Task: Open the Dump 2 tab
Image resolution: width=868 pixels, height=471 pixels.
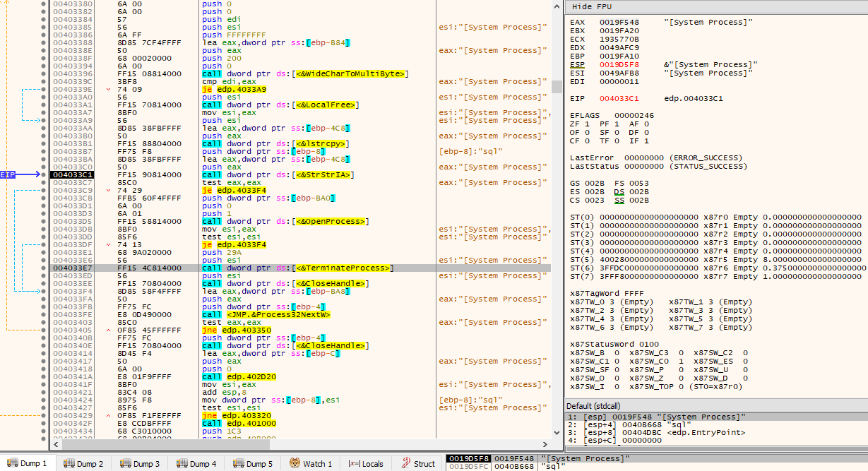Action: point(83,464)
